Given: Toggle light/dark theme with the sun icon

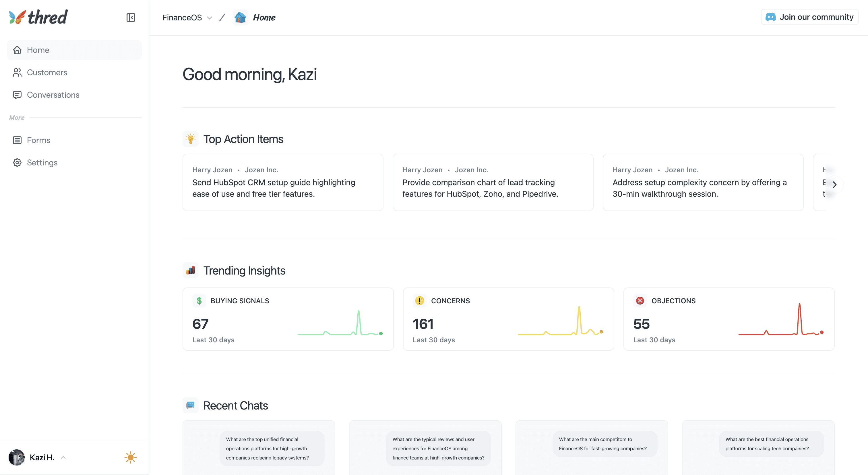Looking at the screenshot, I should tap(130, 457).
